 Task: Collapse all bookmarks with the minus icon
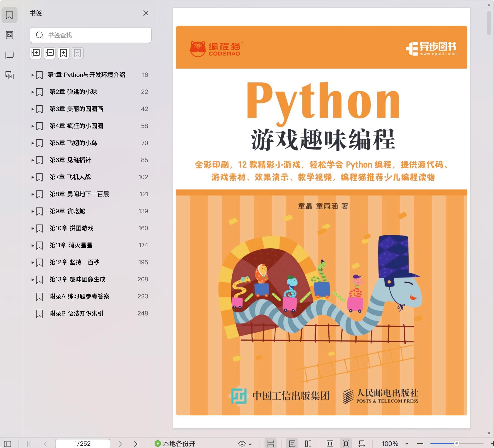tap(50, 53)
